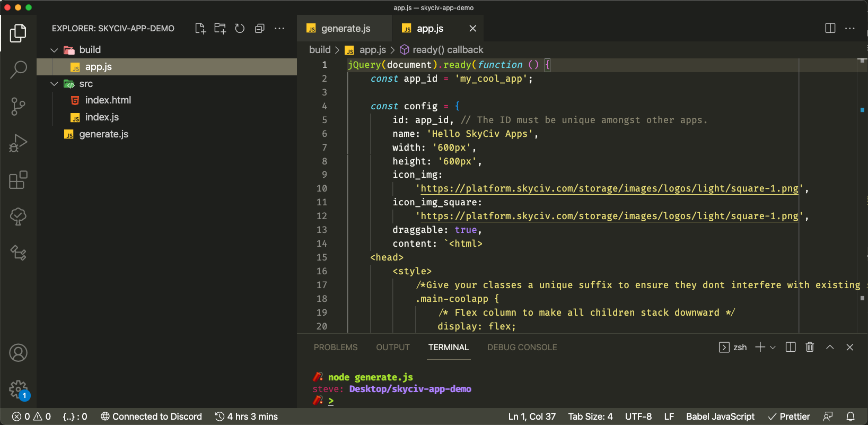Kill terminal using the trash icon
Image resolution: width=868 pixels, height=425 pixels.
tap(810, 347)
